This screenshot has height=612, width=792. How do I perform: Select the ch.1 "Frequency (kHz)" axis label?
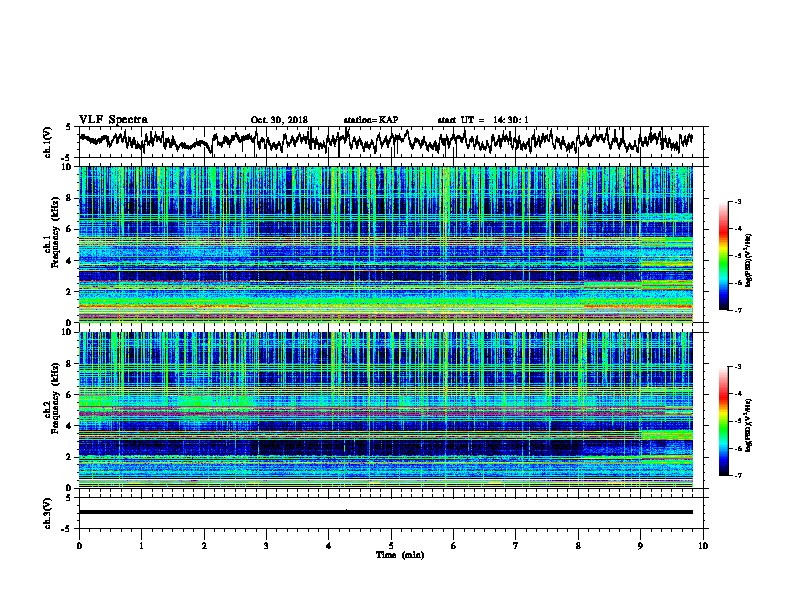[55, 232]
